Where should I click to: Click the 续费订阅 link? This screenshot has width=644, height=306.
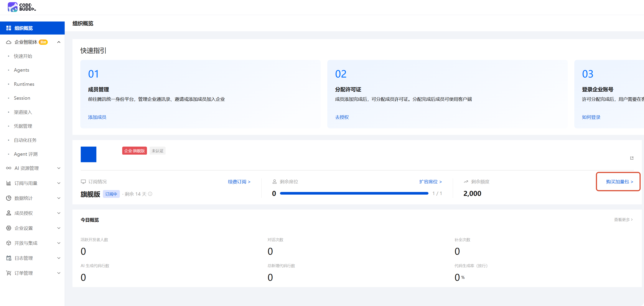click(x=239, y=182)
